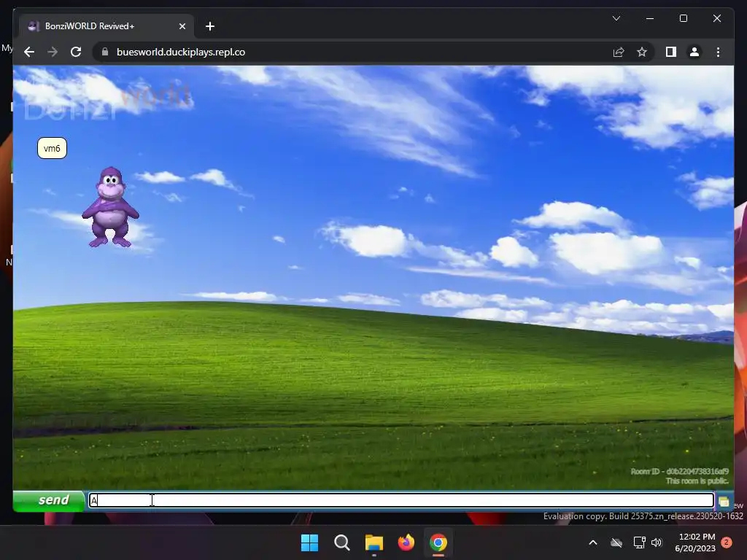Image resolution: width=747 pixels, height=560 pixels.
Task: Maximize the Chrome window
Action: point(683,18)
